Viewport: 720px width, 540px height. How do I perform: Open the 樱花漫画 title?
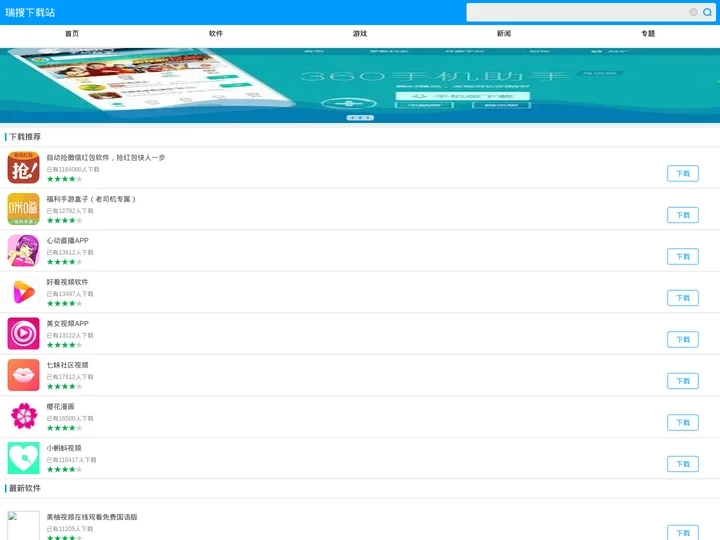(60, 406)
